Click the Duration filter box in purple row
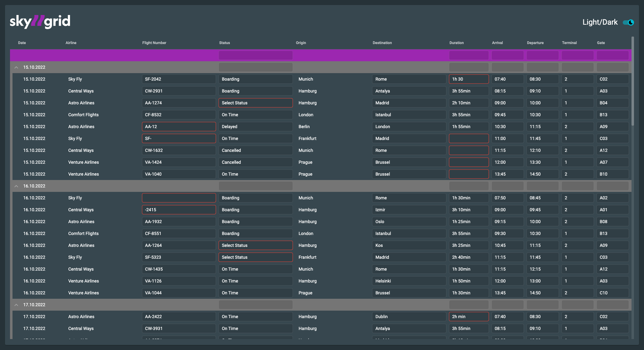Screen dimensions: 644x350 [469, 55]
